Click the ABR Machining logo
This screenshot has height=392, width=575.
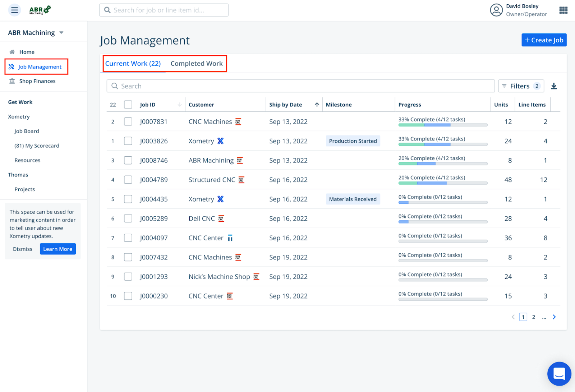(40, 10)
